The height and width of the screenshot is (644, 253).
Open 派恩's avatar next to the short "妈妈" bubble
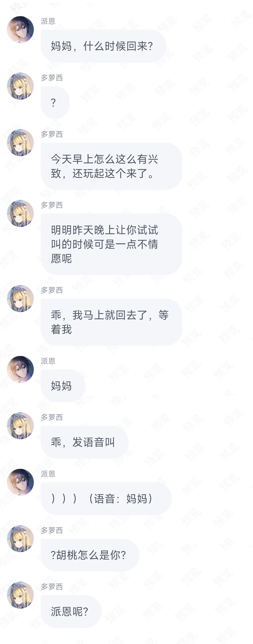[x=20, y=369]
